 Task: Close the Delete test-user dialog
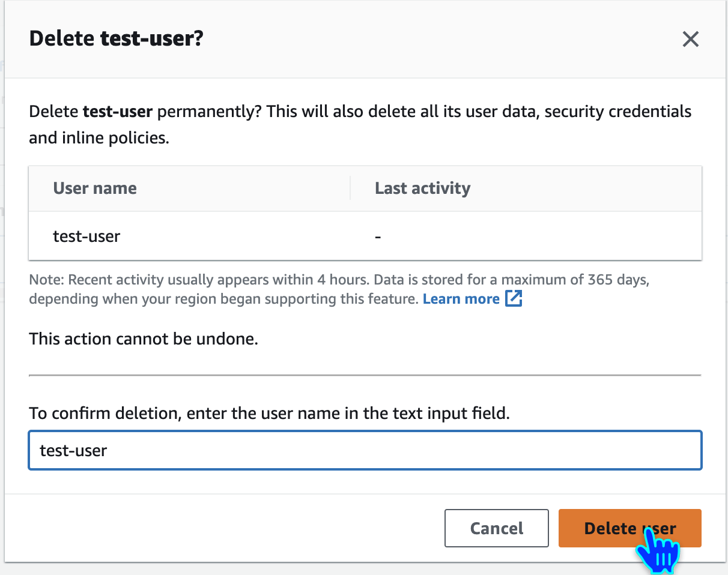tap(690, 40)
